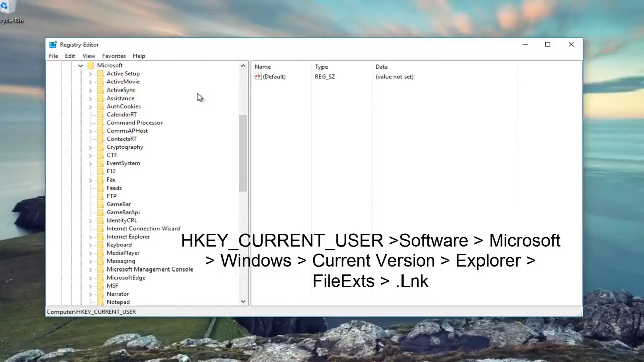Select the MediaPlayer key
Viewport: 644px width, 362px height.
click(123, 253)
